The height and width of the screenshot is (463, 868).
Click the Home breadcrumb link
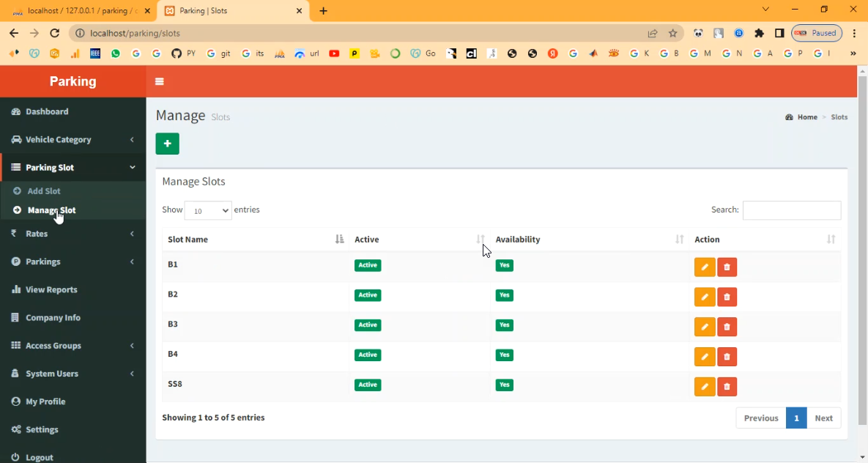point(807,117)
